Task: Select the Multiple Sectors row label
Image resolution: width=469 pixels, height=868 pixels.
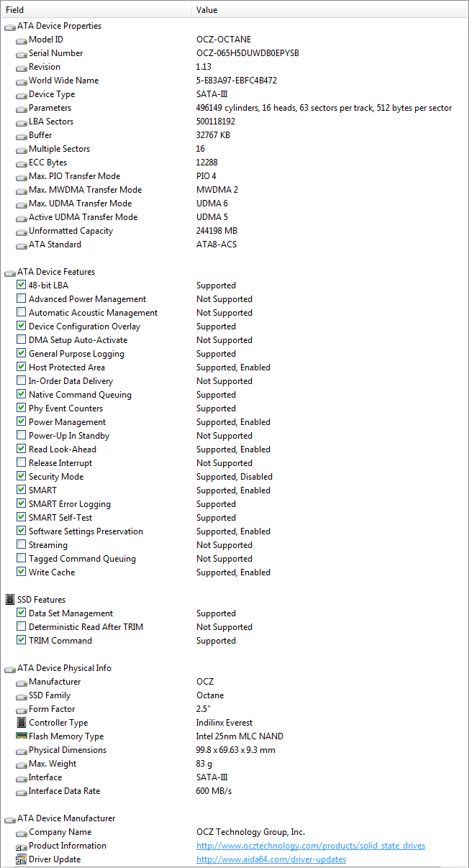Action: [x=59, y=149]
